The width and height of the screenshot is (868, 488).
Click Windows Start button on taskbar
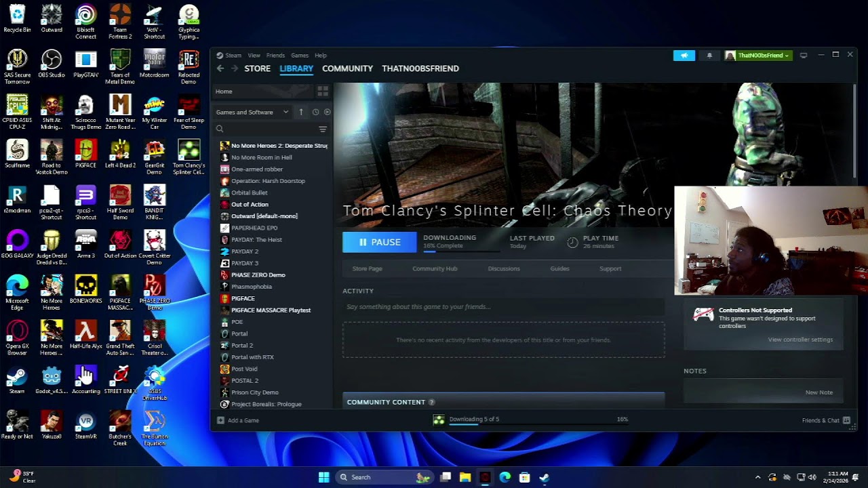pos(323,477)
